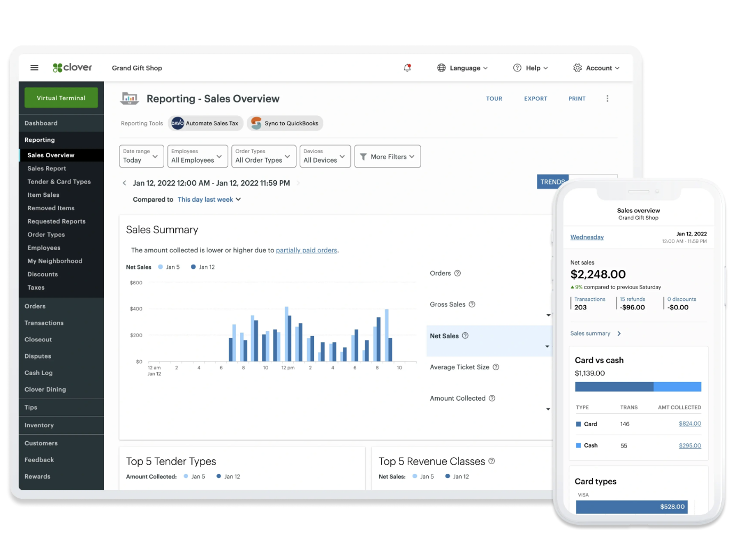Change comparison period 'This day last week'

pyautogui.click(x=209, y=200)
